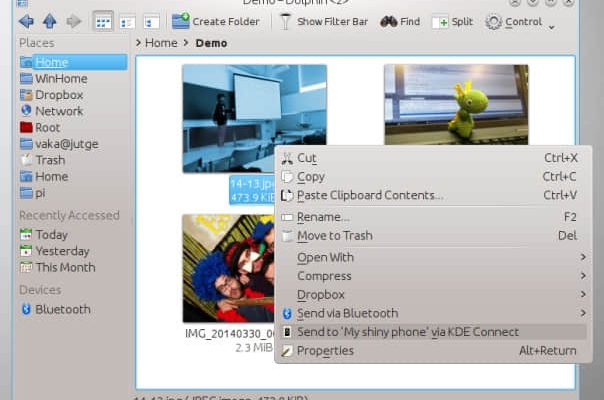
Task: Click the Dropbox folder icon in Places
Action: (26, 95)
